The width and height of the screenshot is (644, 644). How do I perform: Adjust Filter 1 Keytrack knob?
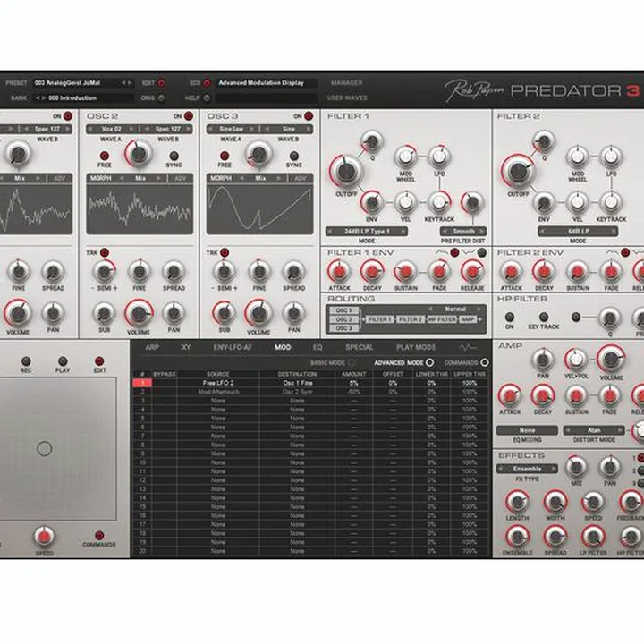[439, 202]
